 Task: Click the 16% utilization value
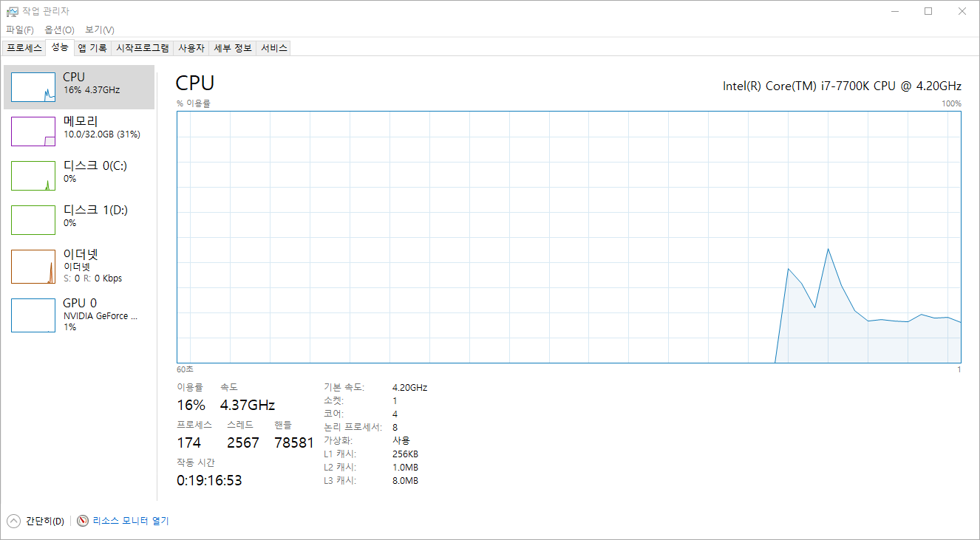[191, 405]
